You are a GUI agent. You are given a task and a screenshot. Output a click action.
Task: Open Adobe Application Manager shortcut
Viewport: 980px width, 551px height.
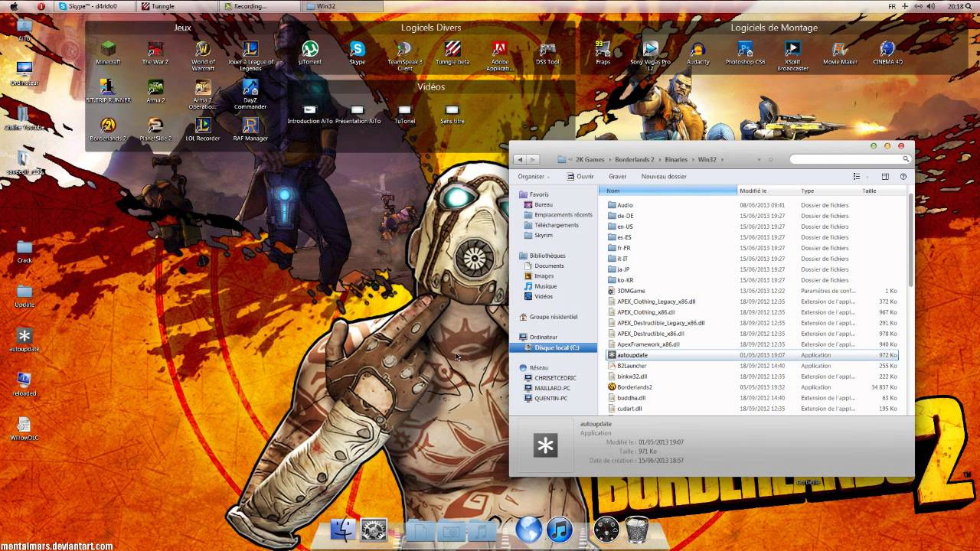click(500, 55)
